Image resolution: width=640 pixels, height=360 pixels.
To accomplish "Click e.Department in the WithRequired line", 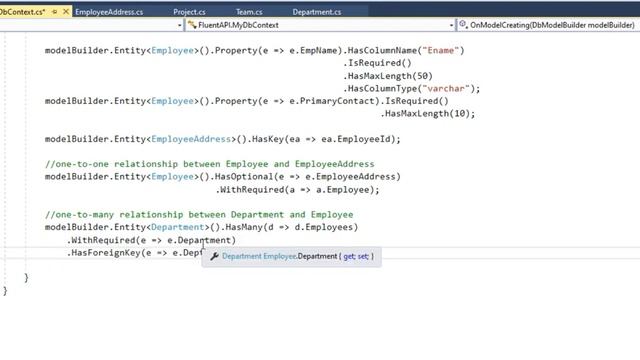I will click(x=199, y=240).
